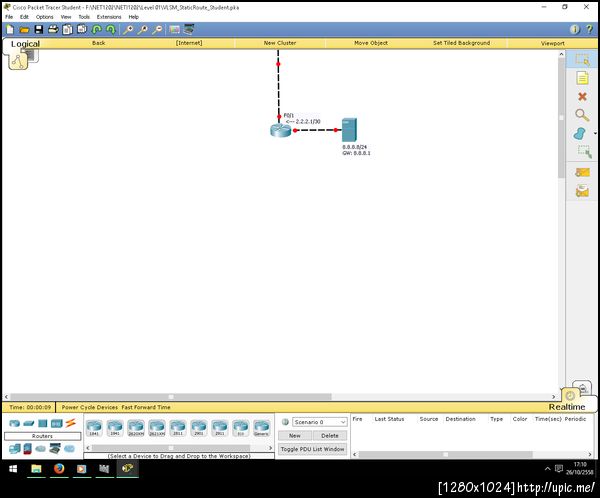Pick the 2620XM router model

[136, 428]
